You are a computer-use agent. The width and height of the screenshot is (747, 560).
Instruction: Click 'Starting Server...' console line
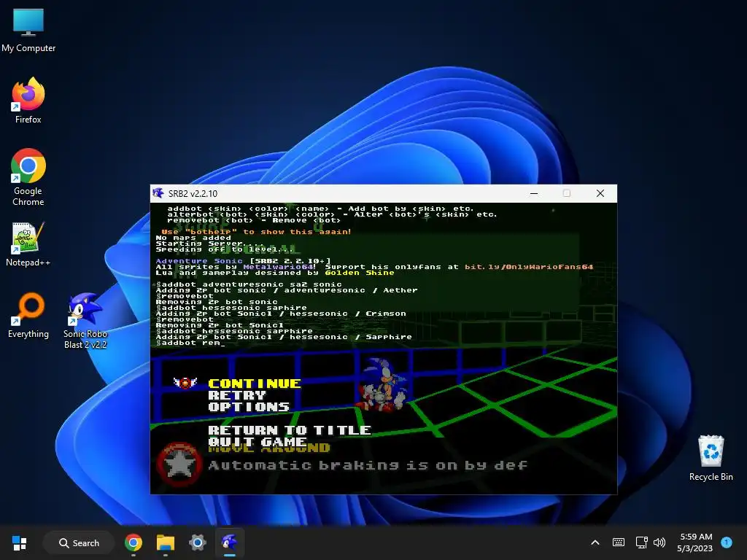click(208, 244)
